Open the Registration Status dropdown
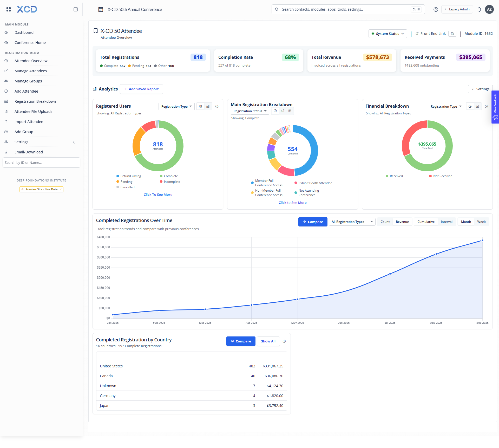499x448 pixels. click(x=250, y=111)
